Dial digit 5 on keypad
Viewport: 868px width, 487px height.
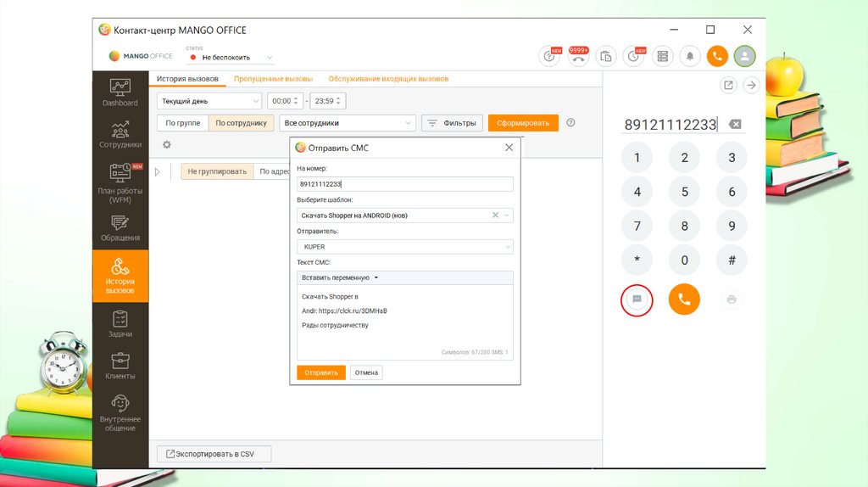[x=684, y=192]
